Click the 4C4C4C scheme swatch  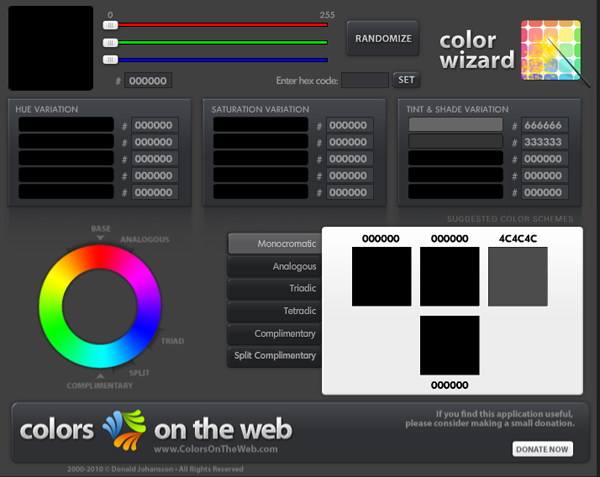click(518, 277)
